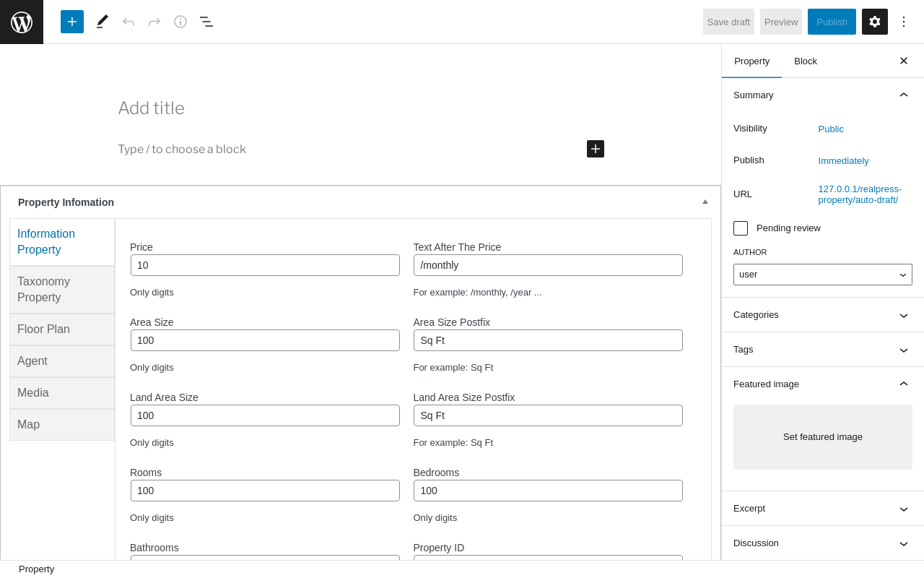Switch to the Block sidebar tab
Screen dimensions: 924x578
[x=806, y=61]
